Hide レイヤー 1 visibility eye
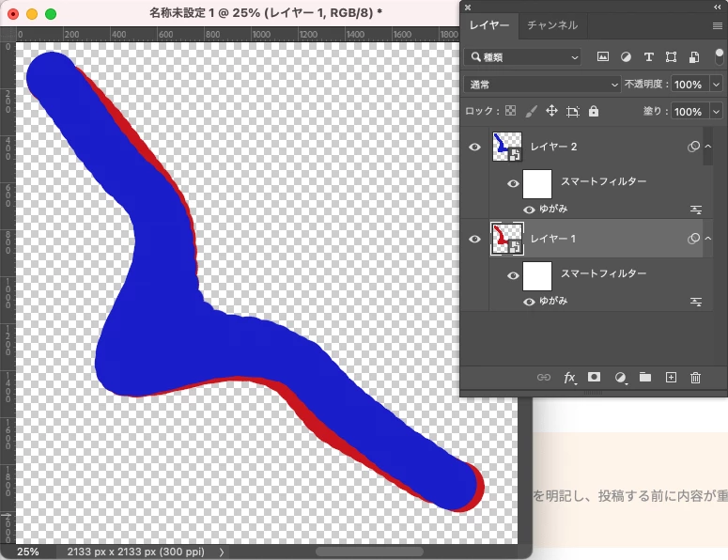 point(474,240)
